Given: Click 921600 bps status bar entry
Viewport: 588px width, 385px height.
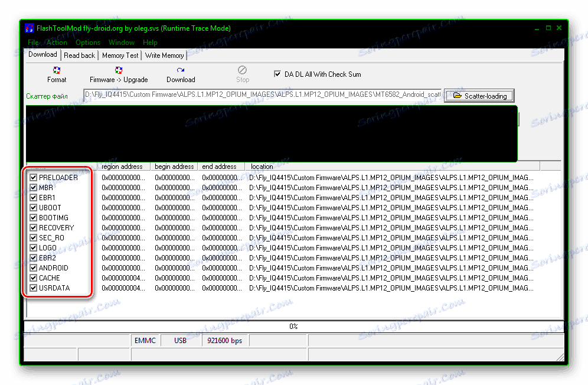Looking at the screenshot, I should 225,340.
